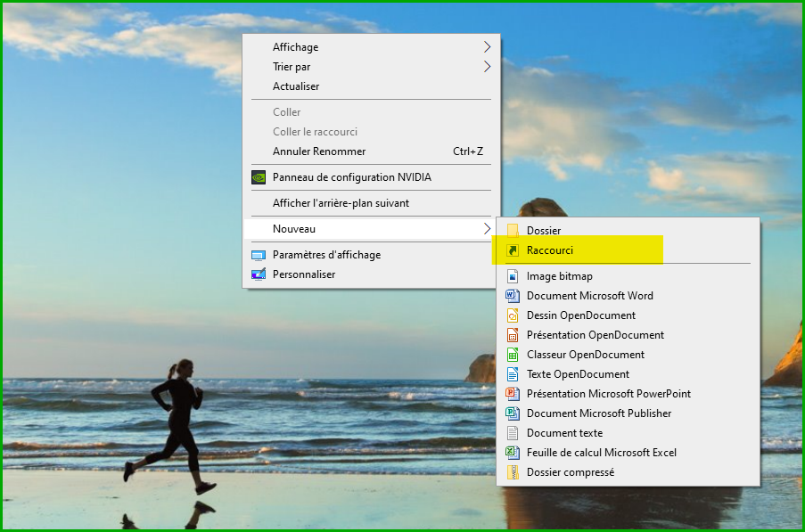Viewport: 805px width, 532px height.
Task: Click the PowerPoint presentation icon
Action: pos(513,394)
